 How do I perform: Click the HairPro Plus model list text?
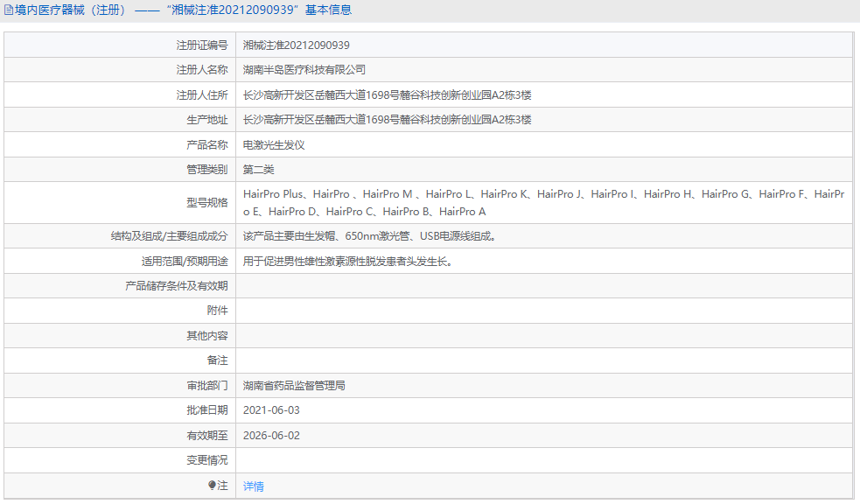[x=543, y=202]
